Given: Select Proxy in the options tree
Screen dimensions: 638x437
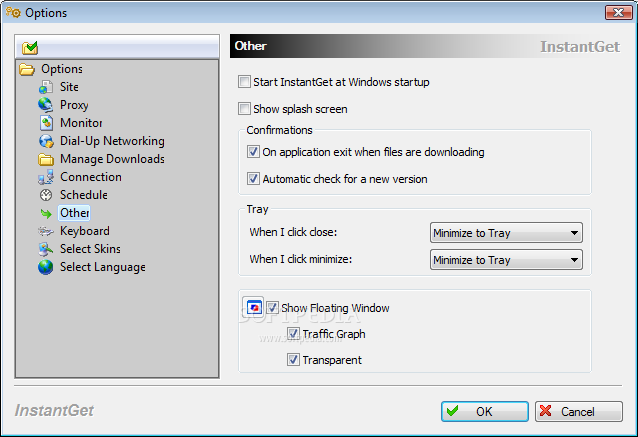Looking at the screenshot, I should [x=74, y=105].
